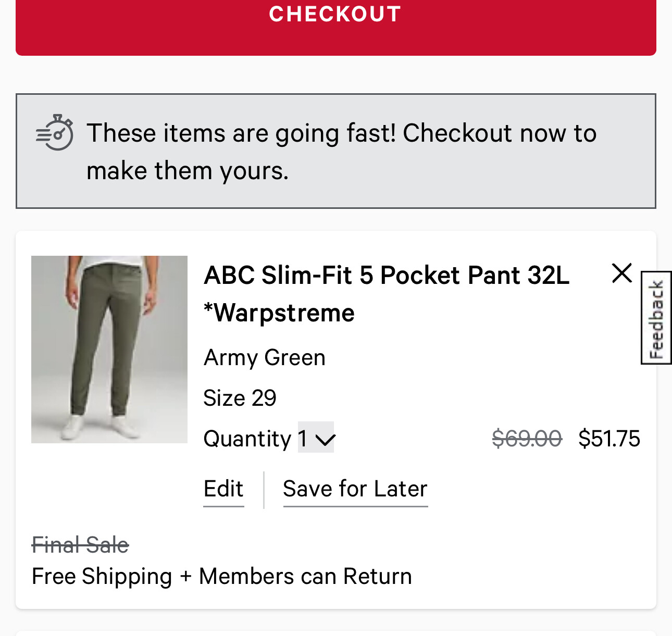The height and width of the screenshot is (636, 672).
Task: Remove the ABC pant with X icon
Action: click(x=621, y=273)
